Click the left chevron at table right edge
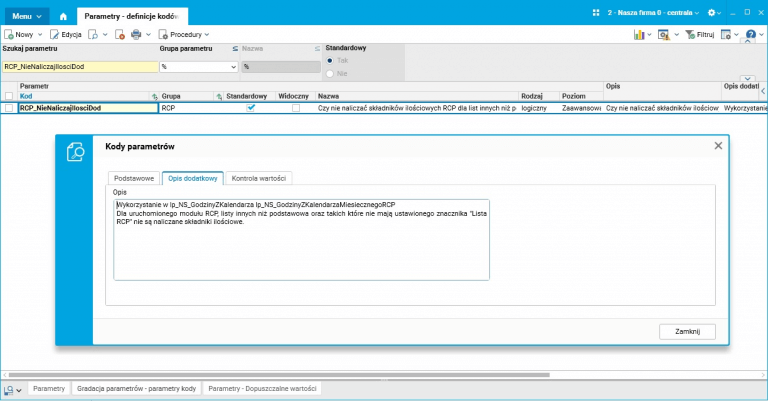 coord(763,91)
